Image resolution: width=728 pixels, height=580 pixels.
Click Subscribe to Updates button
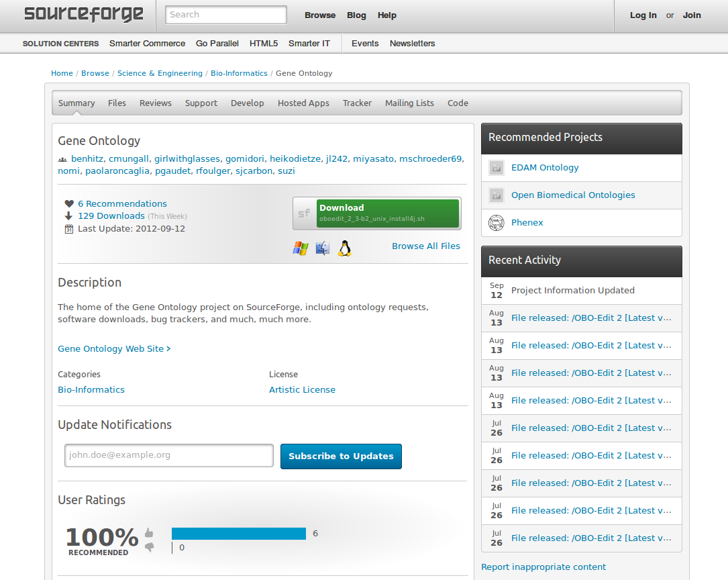[x=342, y=456]
